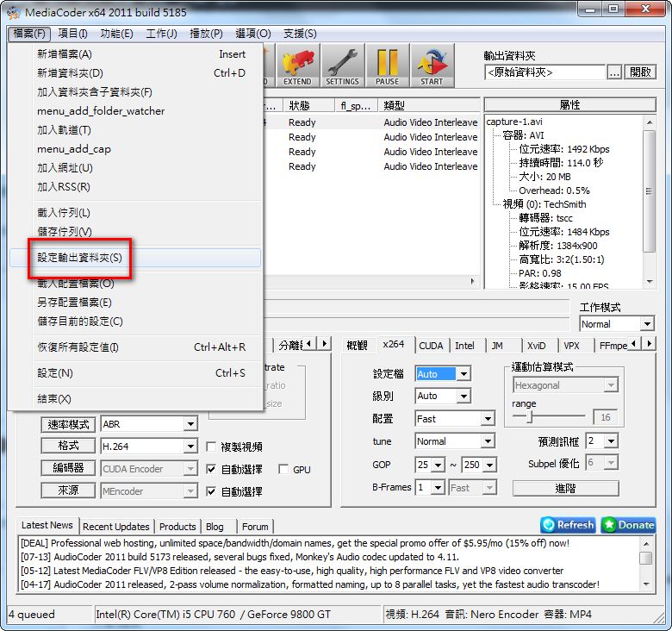Click the 開啟 output folder button
The width and height of the screenshot is (672, 631).
(x=640, y=72)
